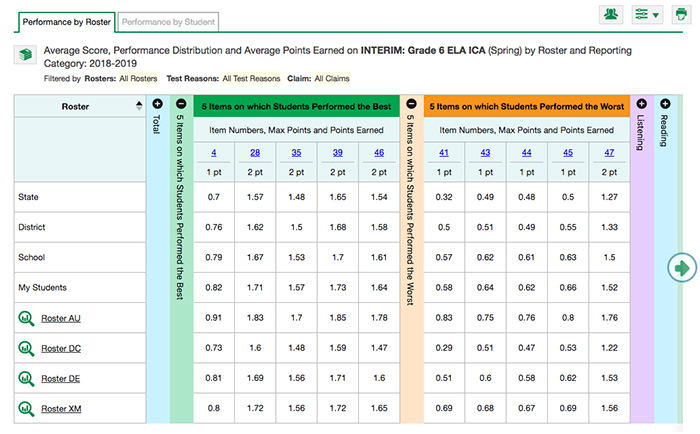Open the Roster XM link
This screenshot has width=700, height=434.
(x=61, y=409)
